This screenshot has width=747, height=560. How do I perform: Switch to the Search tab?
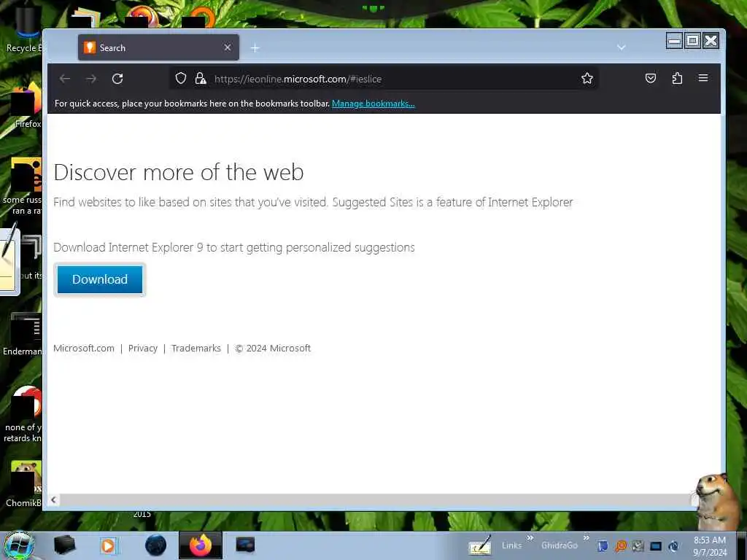pyautogui.click(x=158, y=47)
